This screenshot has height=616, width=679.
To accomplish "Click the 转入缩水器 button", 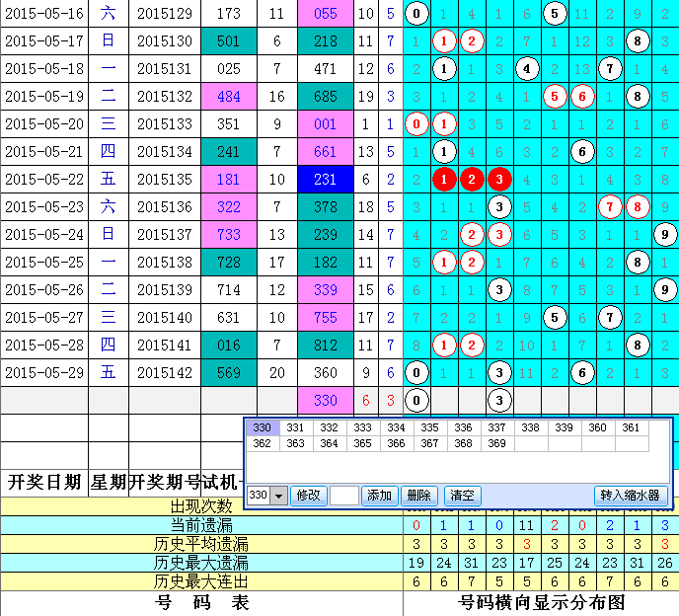I will tap(632, 496).
